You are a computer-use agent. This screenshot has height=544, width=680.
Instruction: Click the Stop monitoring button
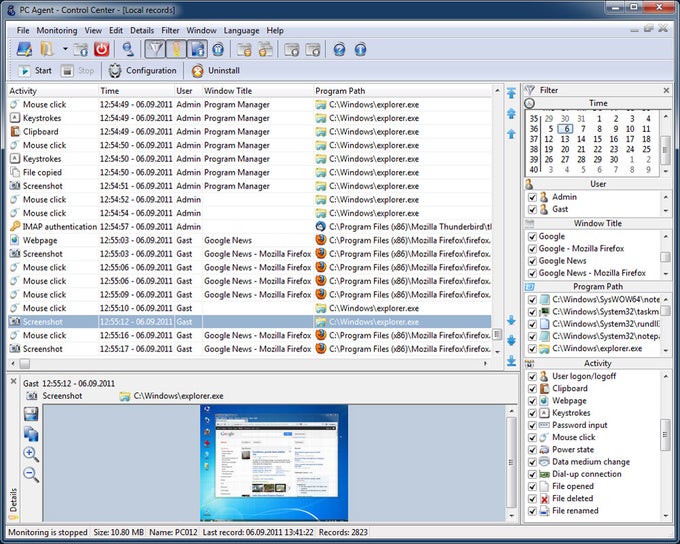point(78,71)
